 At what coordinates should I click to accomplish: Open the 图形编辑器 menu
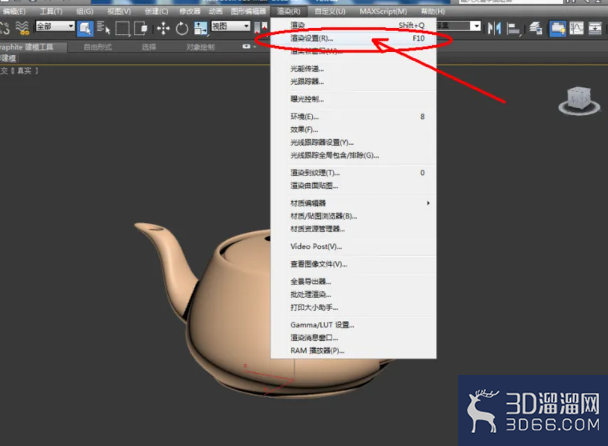(x=248, y=11)
